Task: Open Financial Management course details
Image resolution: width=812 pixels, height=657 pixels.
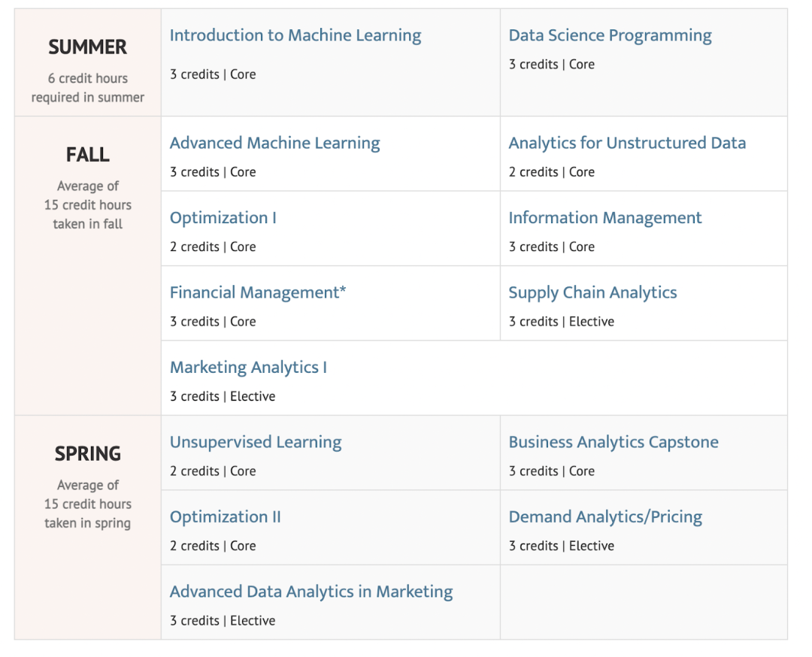Action: click(257, 292)
